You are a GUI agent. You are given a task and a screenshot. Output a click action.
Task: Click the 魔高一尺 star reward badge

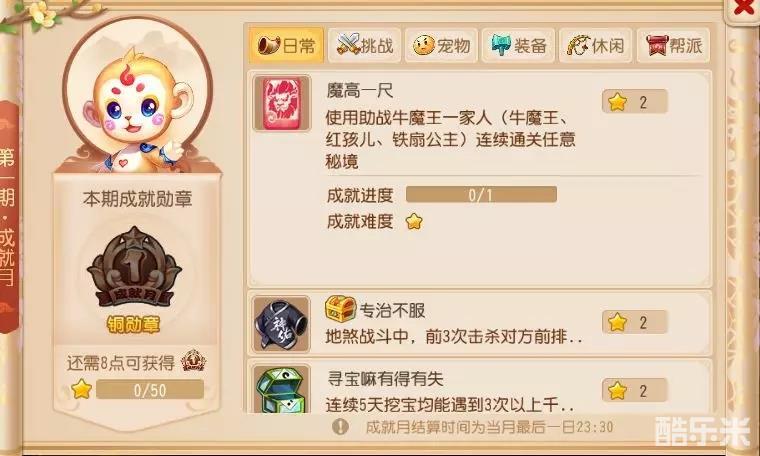(634, 102)
